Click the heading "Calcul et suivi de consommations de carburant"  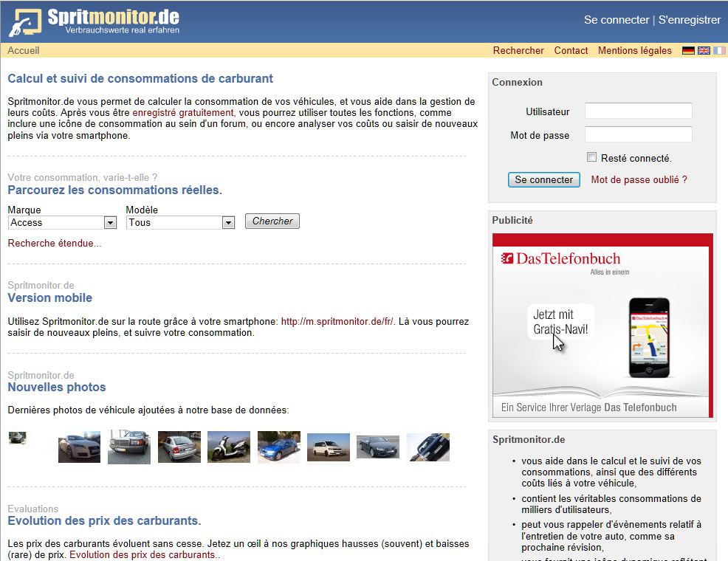140,78
